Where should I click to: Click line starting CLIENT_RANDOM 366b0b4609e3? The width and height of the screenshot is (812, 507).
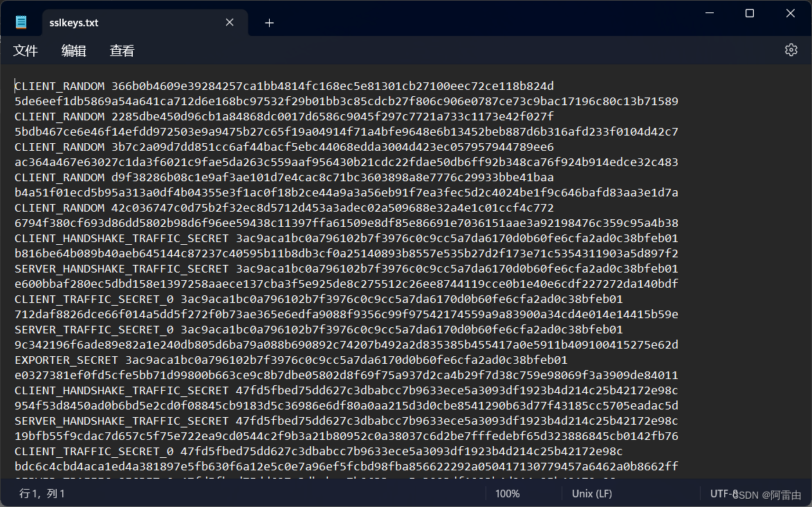(x=284, y=86)
